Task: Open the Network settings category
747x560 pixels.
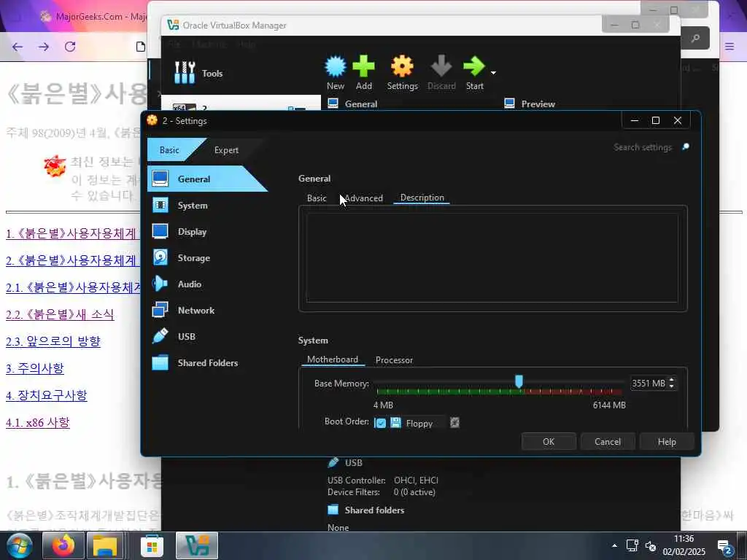Action: point(196,310)
